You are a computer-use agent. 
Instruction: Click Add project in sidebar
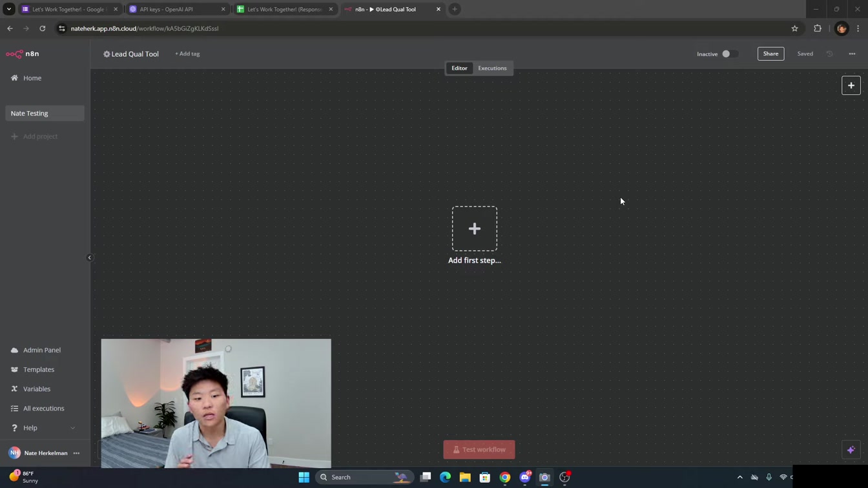[x=35, y=136]
